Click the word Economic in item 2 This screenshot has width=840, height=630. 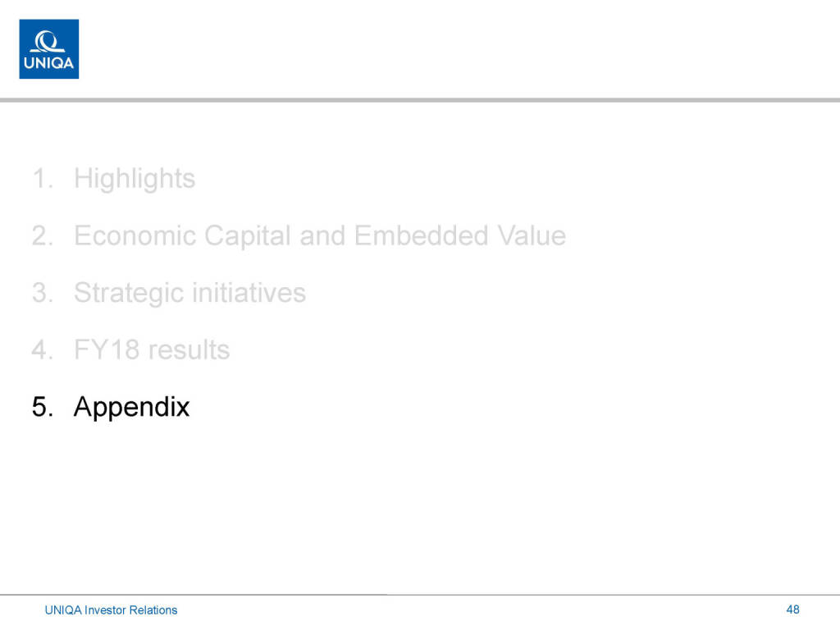(135, 235)
